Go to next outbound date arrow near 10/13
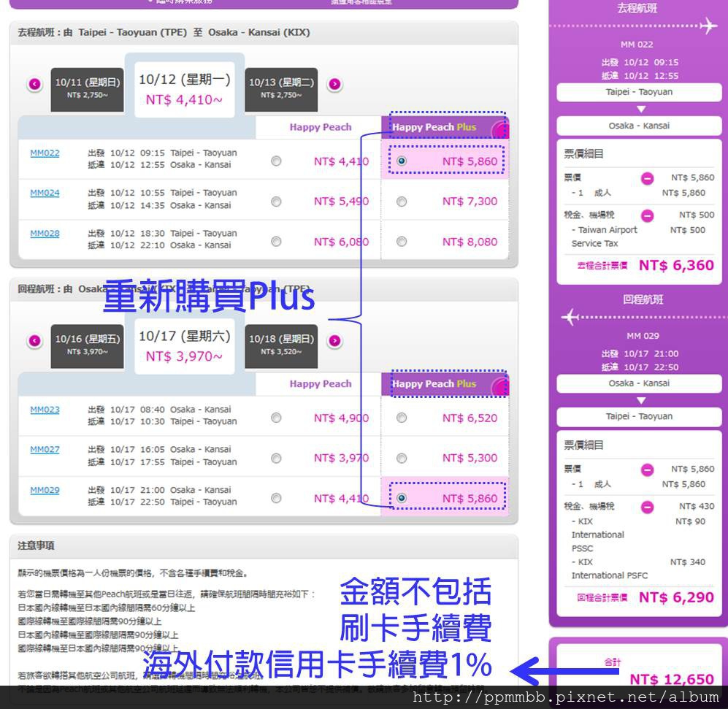This screenshot has height=709, width=728. point(334,84)
